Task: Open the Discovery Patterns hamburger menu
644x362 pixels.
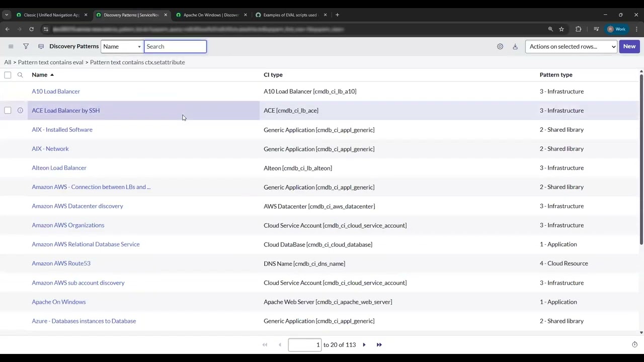Action: 11,46
